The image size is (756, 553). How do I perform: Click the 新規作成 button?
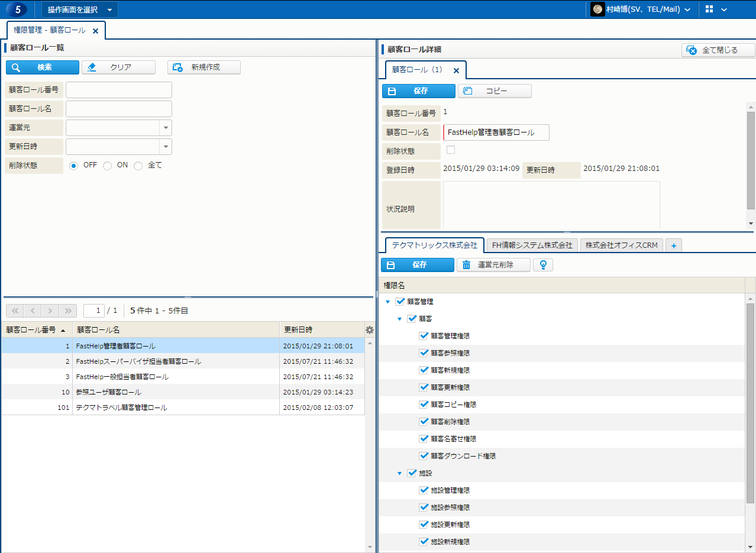click(204, 67)
